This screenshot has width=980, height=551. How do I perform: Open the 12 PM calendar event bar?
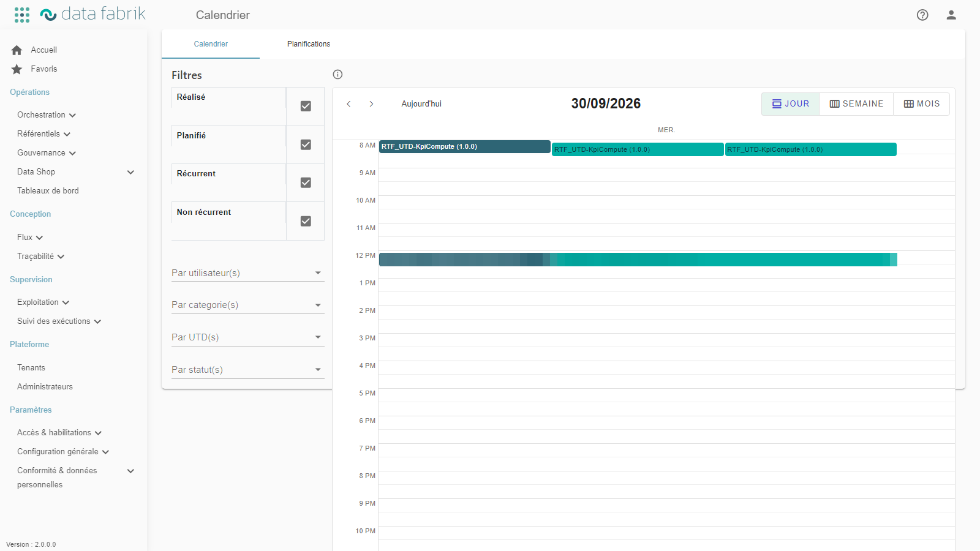pyautogui.click(x=638, y=260)
